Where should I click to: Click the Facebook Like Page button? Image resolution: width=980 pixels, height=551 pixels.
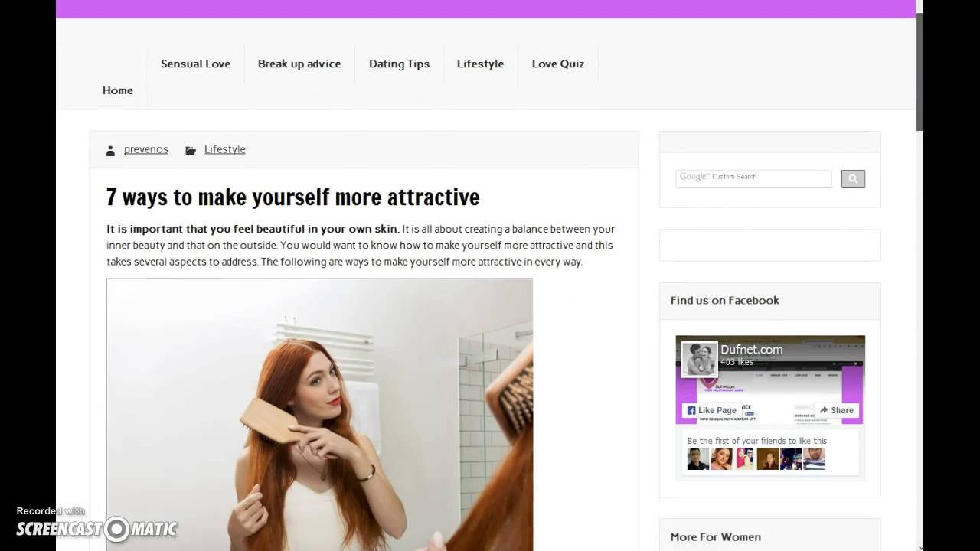[x=711, y=410]
